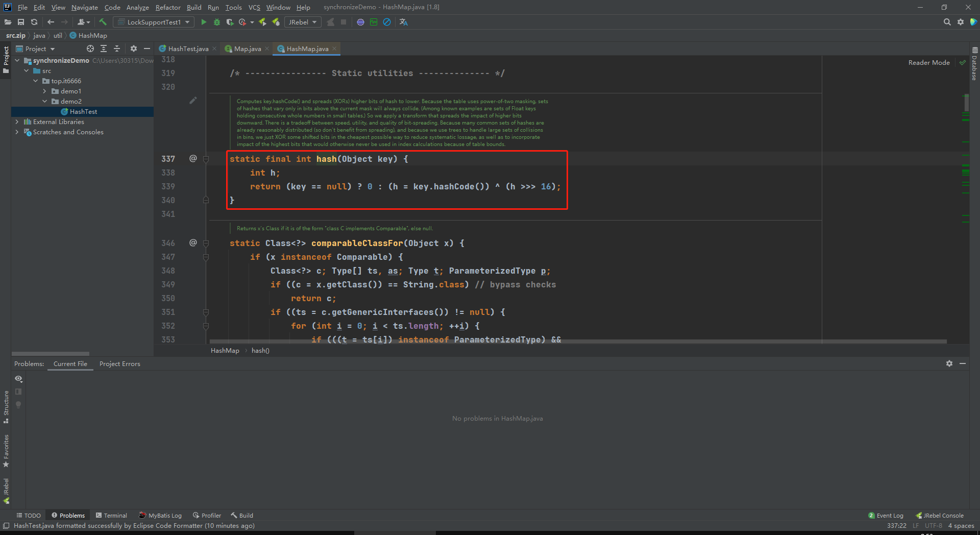This screenshot has width=980, height=535.
Task: Toggle tool window bars icon in status corner
Action: point(6,525)
